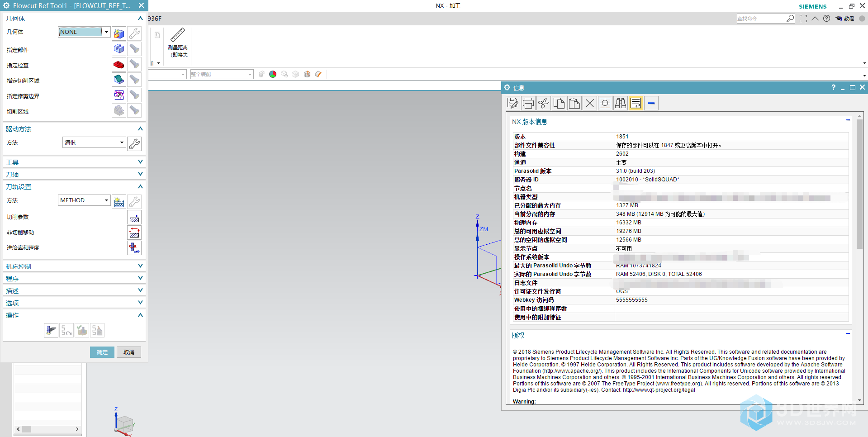The width and height of the screenshot is (868, 437).
Task: Collapse the 几何体 (Geometry) section
Action: coord(140,19)
